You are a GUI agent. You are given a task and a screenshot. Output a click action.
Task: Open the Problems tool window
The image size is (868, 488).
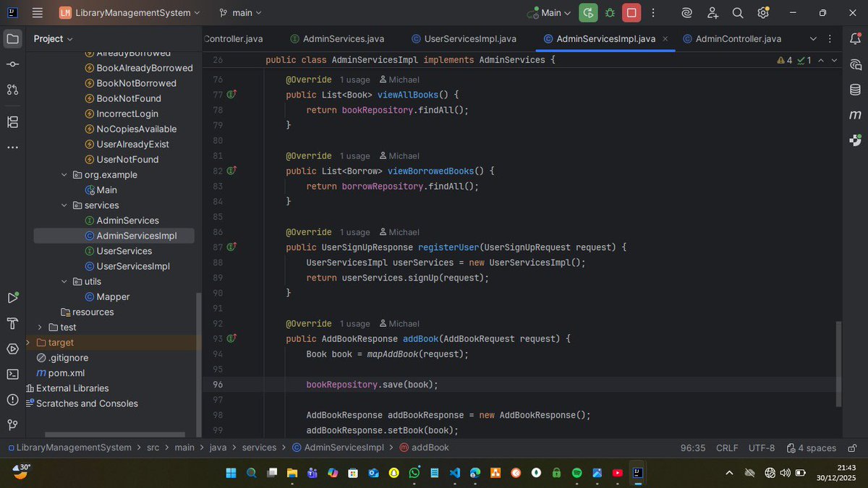pyautogui.click(x=12, y=399)
